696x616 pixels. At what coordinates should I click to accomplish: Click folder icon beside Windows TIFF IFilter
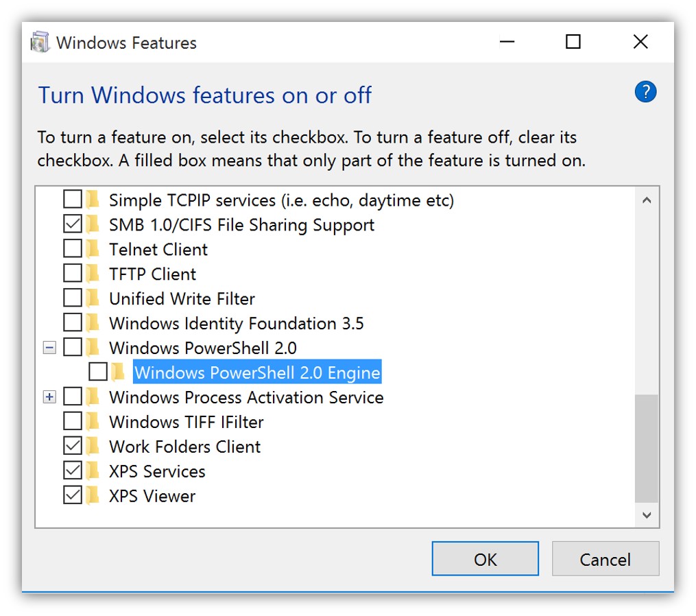click(93, 421)
